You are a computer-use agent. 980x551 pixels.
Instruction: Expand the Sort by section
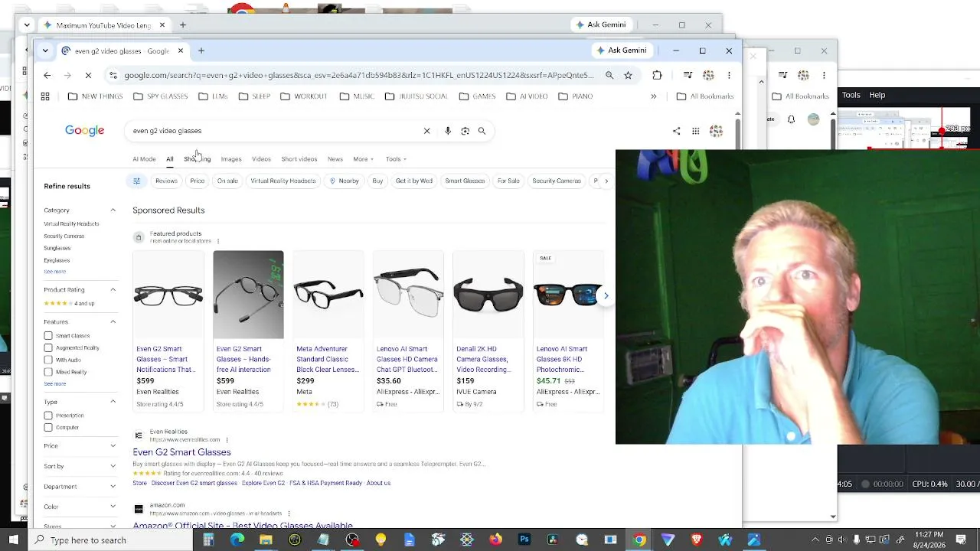point(113,466)
